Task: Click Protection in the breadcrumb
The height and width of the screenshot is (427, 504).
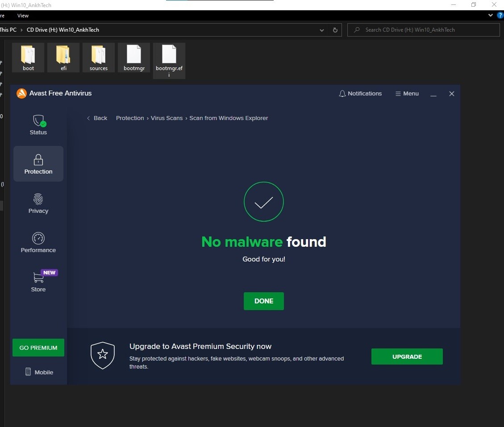Action: pos(130,118)
